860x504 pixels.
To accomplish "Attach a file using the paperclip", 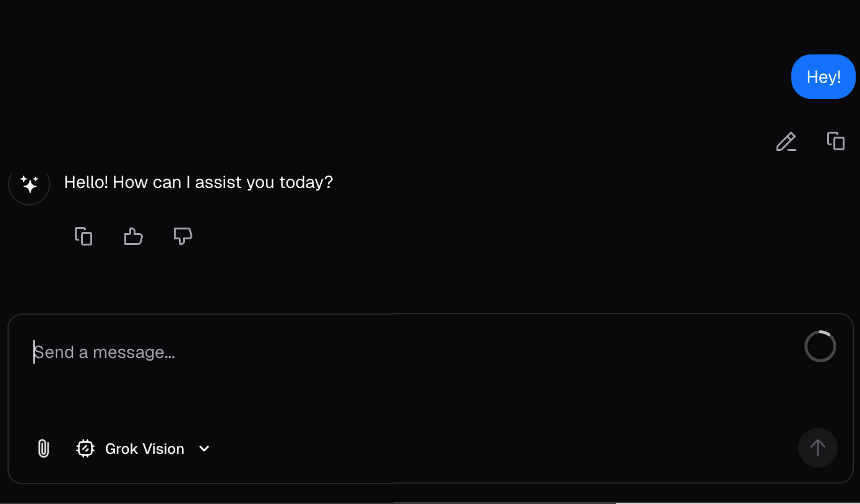I will point(43,448).
